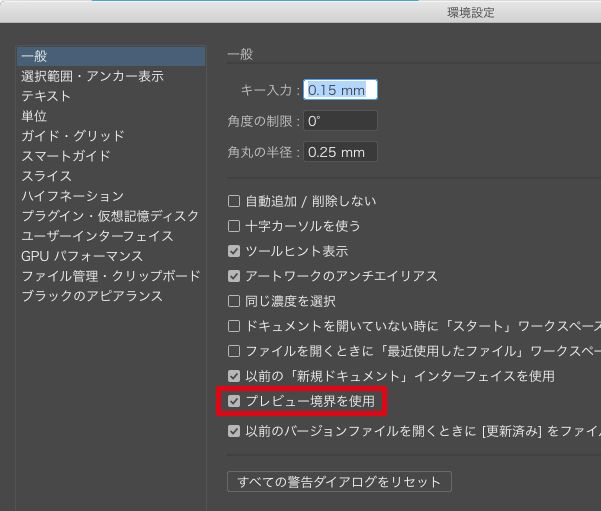Image resolution: width=601 pixels, height=511 pixels.
Task: Enable 十字カーソルを使う checkbox
Action: tap(234, 226)
